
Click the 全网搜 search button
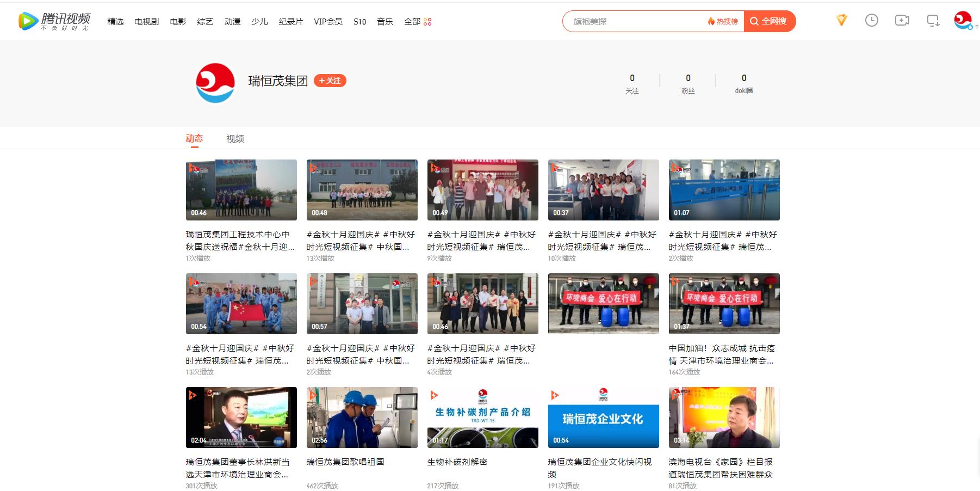coord(770,21)
